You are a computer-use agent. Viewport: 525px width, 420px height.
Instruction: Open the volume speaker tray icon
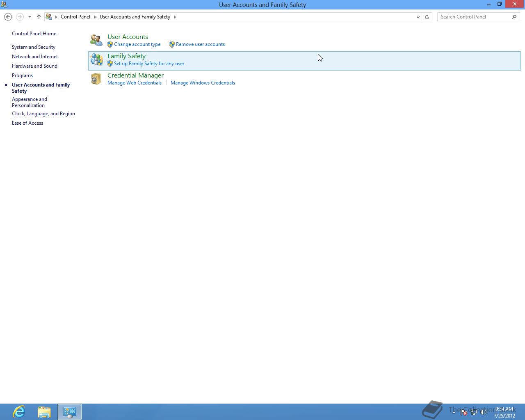tap(484, 412)
